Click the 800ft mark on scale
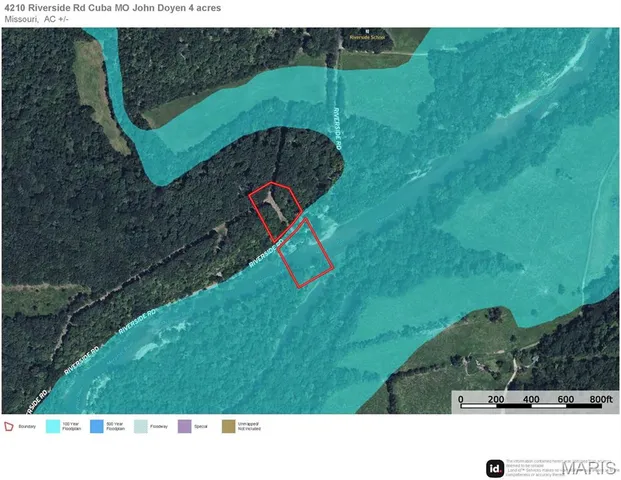This screenshot has width=621, height=480. tap(601, 399)
